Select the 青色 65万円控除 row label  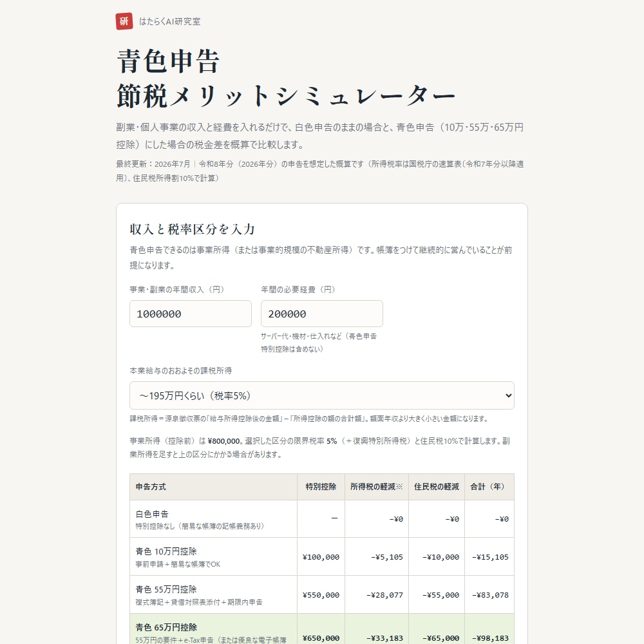point(166,627)
